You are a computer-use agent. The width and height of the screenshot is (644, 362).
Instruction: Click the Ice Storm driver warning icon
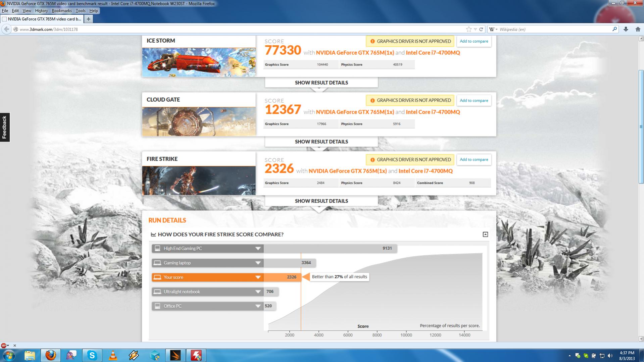[372, 41]
